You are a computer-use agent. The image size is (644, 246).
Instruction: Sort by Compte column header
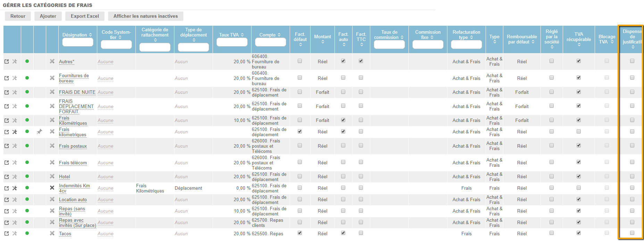(x=270, y=35)
